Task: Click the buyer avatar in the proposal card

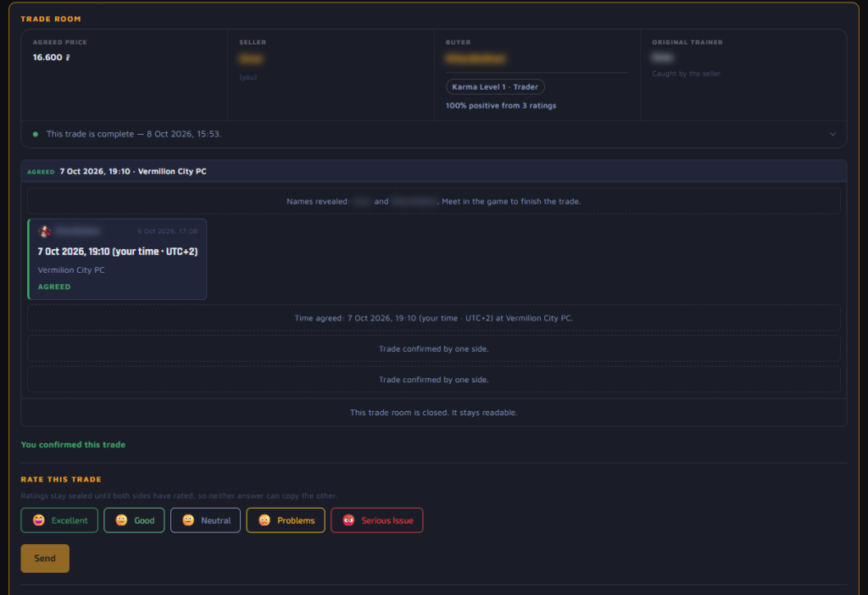Action: tap(44, 231)
